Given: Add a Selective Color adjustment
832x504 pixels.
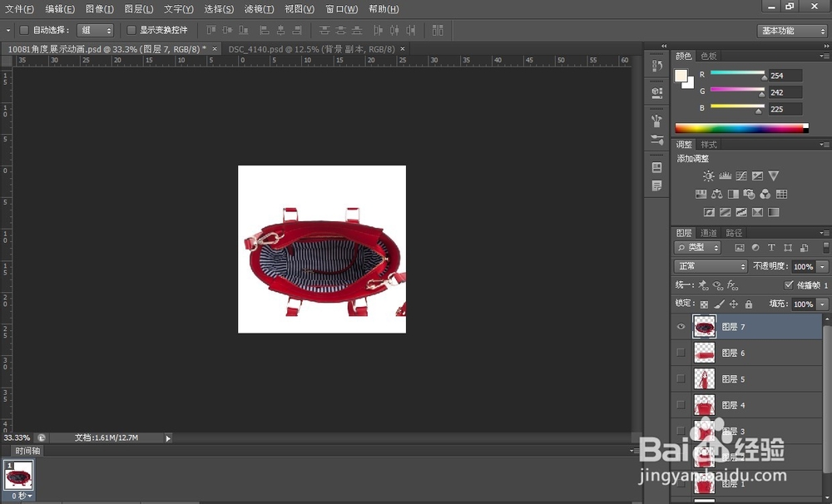Looking at the screenshot, I should tap(757, 212).
